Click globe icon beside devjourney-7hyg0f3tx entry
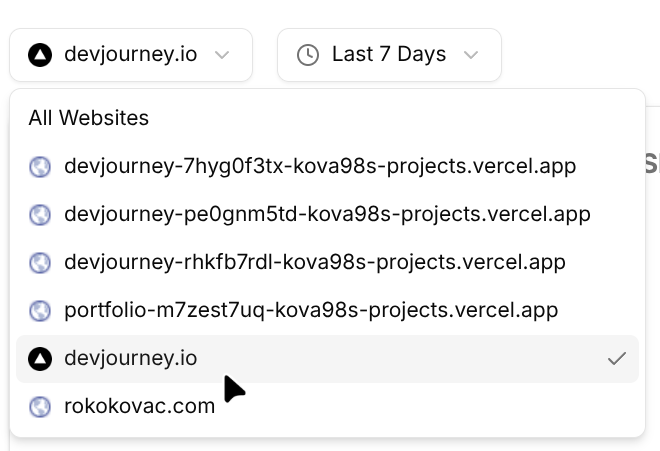Image resolution: width=660 pixels, height=451 pixels. click(40, 166)
